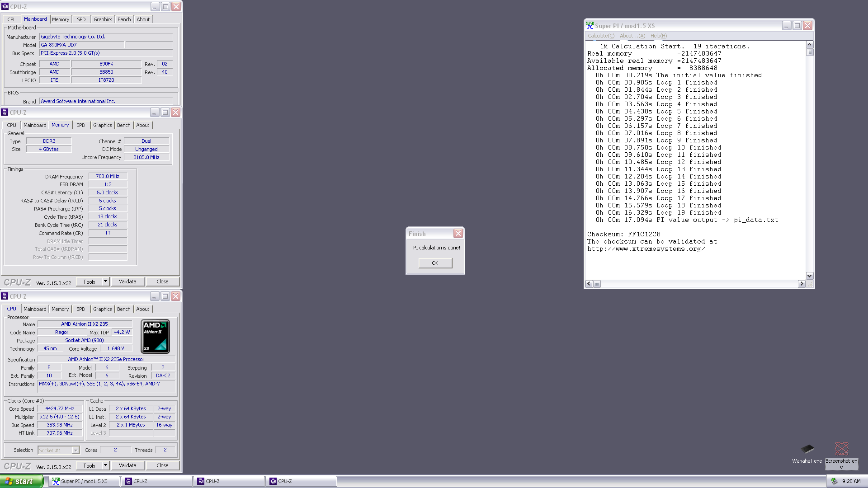
Task: Click the AMD Athlon II processor logo
Action: point(156,336)
